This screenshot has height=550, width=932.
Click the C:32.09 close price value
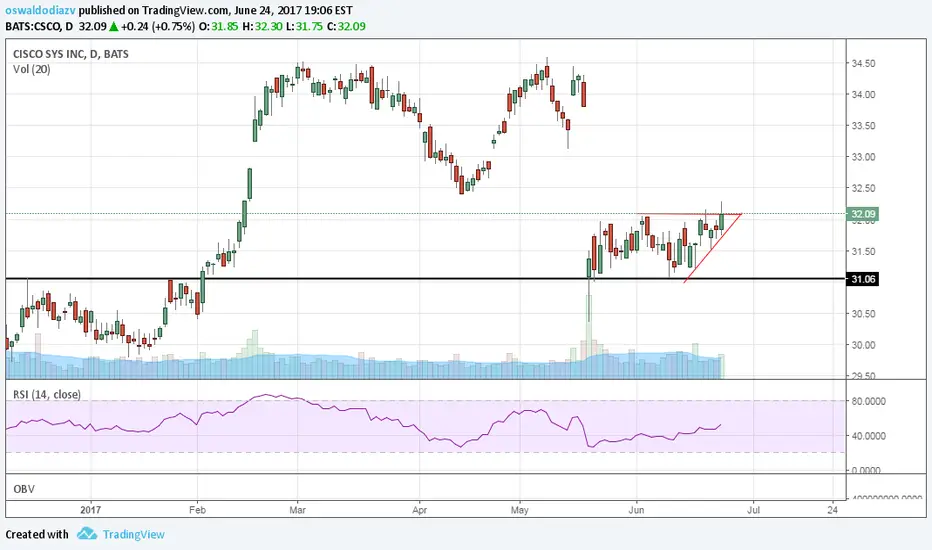[346, 26]
